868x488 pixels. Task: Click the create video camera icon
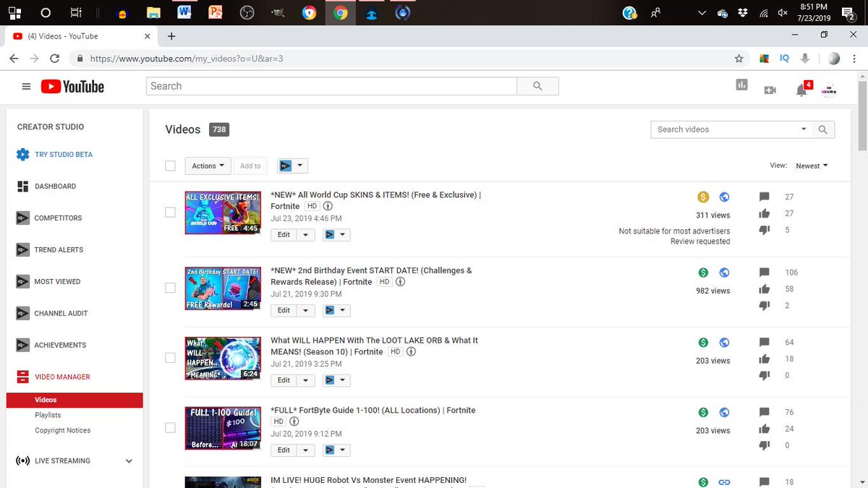[770, 90]
